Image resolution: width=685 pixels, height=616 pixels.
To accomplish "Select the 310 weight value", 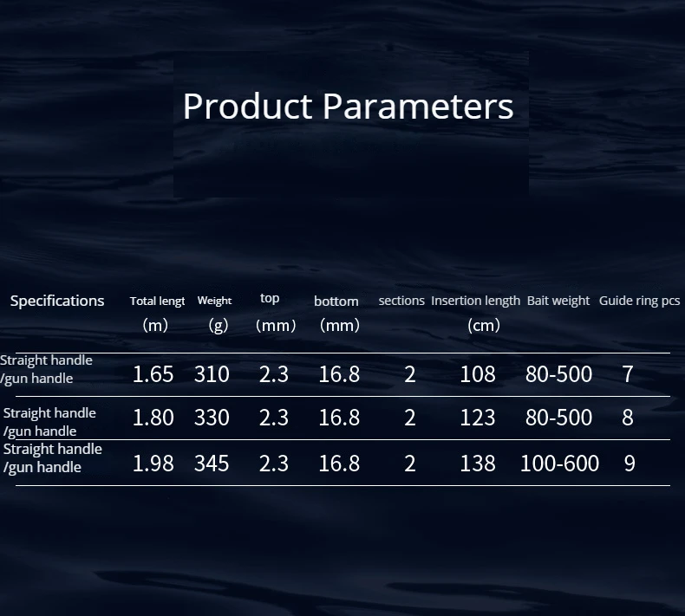I will coord(212,374).
